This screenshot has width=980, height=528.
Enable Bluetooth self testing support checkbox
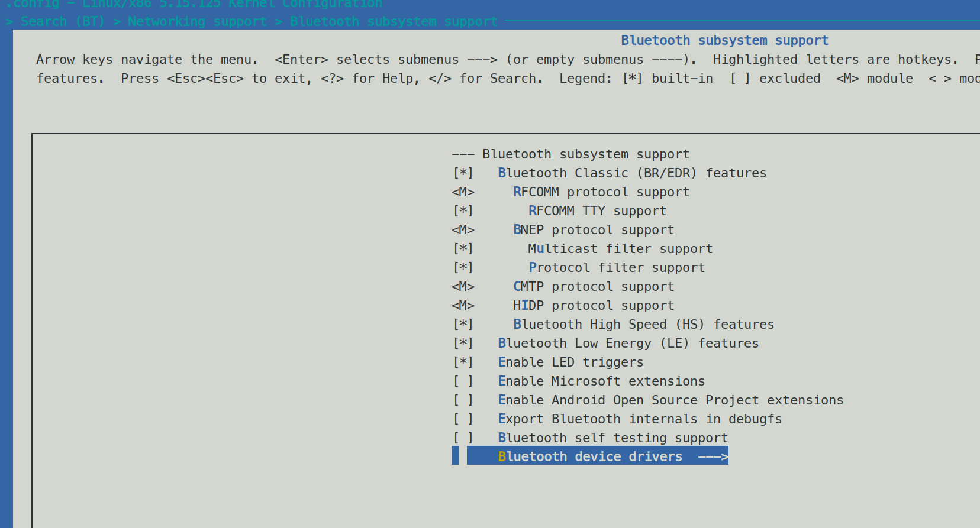click(463, 438)
